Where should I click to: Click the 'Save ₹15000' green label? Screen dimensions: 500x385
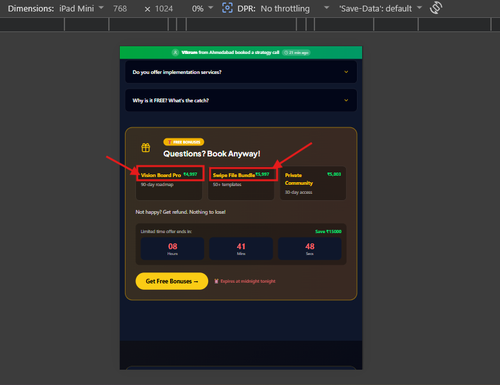click(328, 231)
